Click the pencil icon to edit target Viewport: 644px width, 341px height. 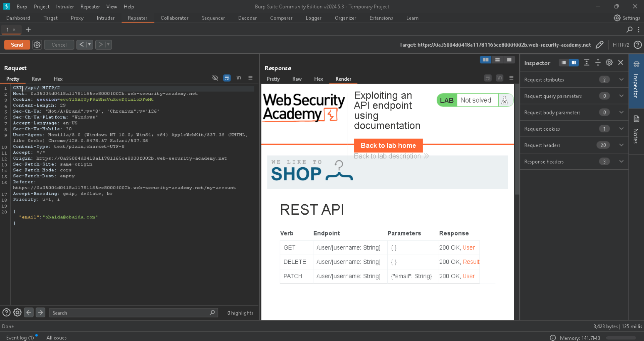click(599, 45)
